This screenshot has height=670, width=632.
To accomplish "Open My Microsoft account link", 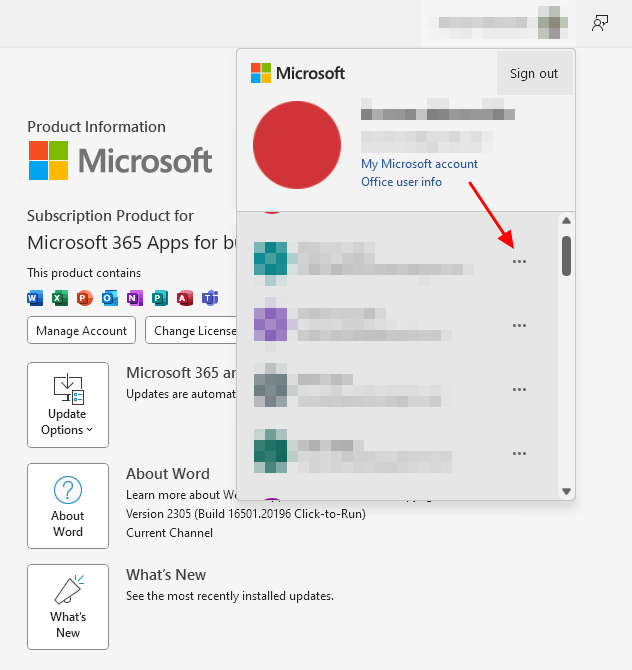I will coord(419,164).
